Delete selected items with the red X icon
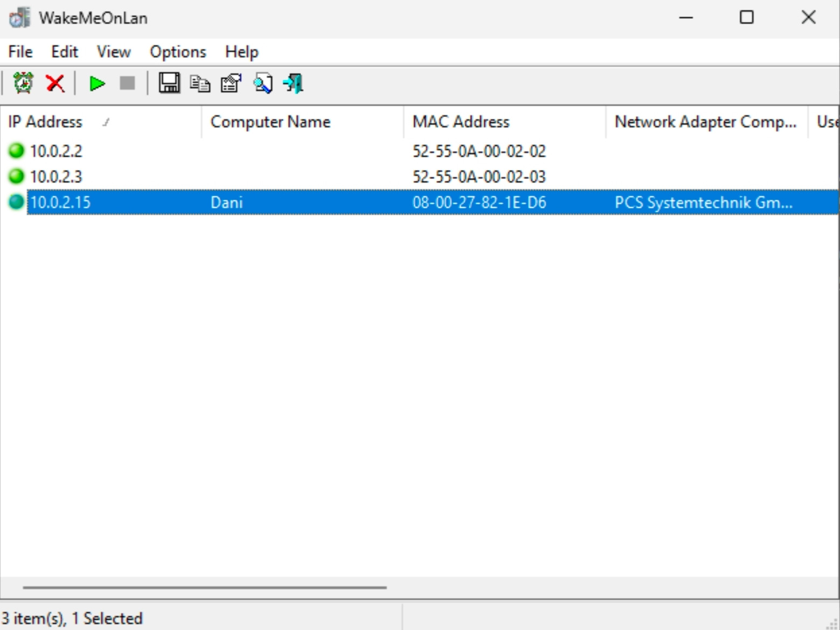Screen dimensions: 840x630 coord(55,83)
